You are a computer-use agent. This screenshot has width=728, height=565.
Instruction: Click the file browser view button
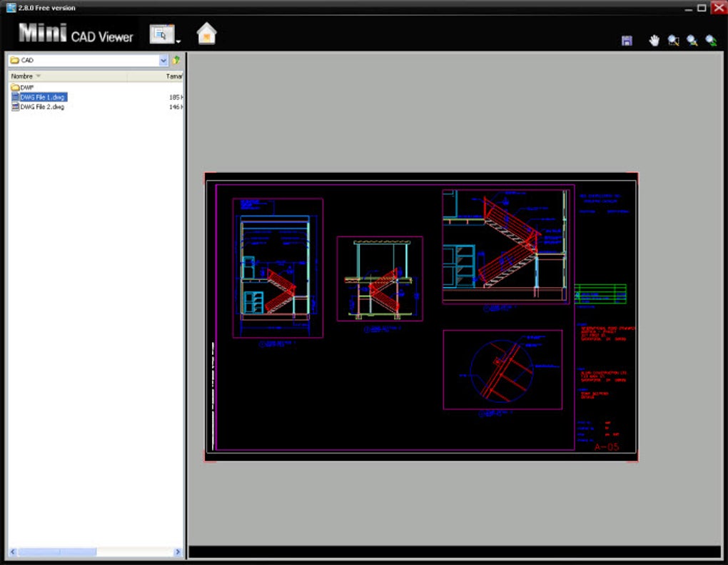click(161, 34)
